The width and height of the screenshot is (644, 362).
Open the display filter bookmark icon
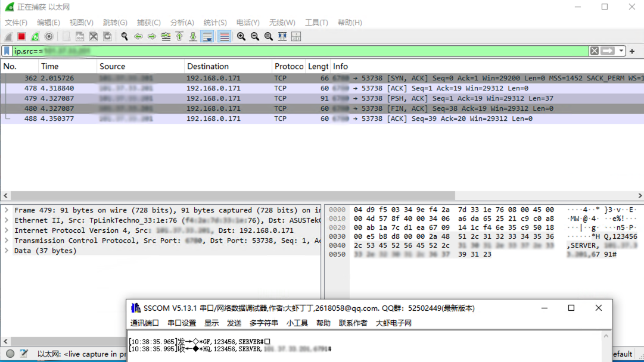(7, 51)
